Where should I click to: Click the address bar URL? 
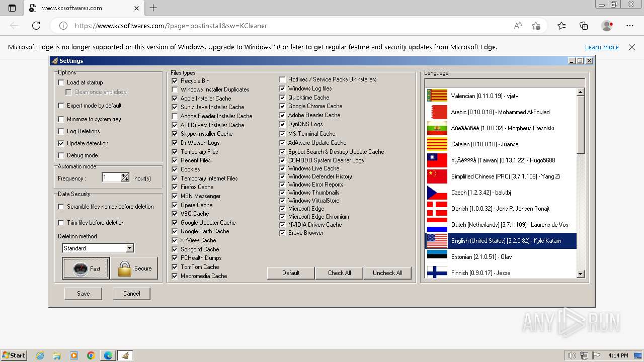[x=171, y=26]
